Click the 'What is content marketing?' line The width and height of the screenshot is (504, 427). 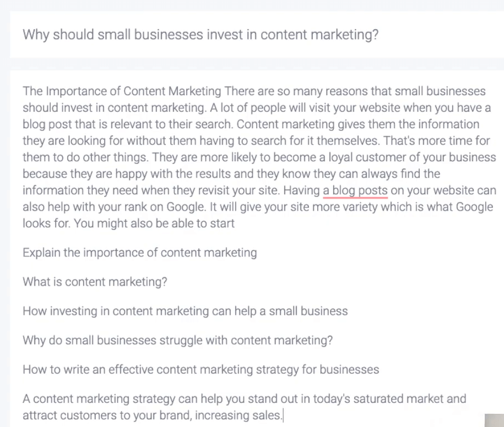95,282
